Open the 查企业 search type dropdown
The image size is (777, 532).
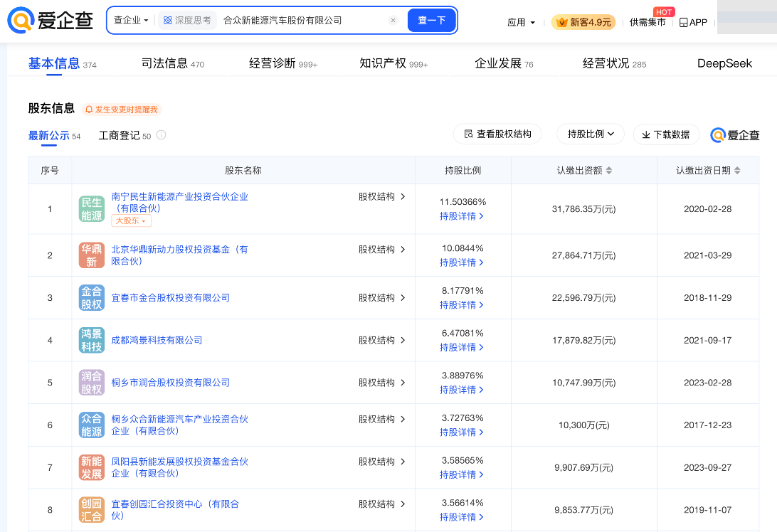click(131, 21)
